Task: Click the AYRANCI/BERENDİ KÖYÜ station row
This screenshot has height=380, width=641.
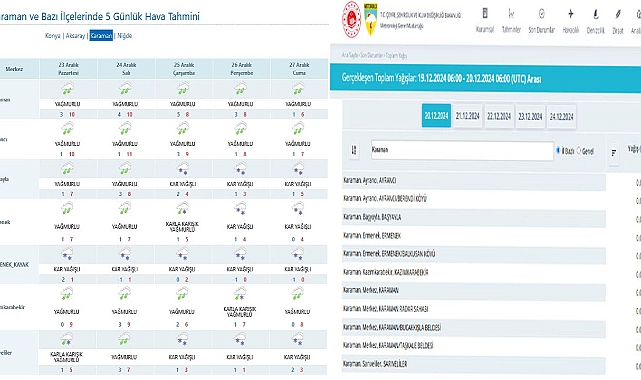Action: pyautogui.click(x=473, y=199)
